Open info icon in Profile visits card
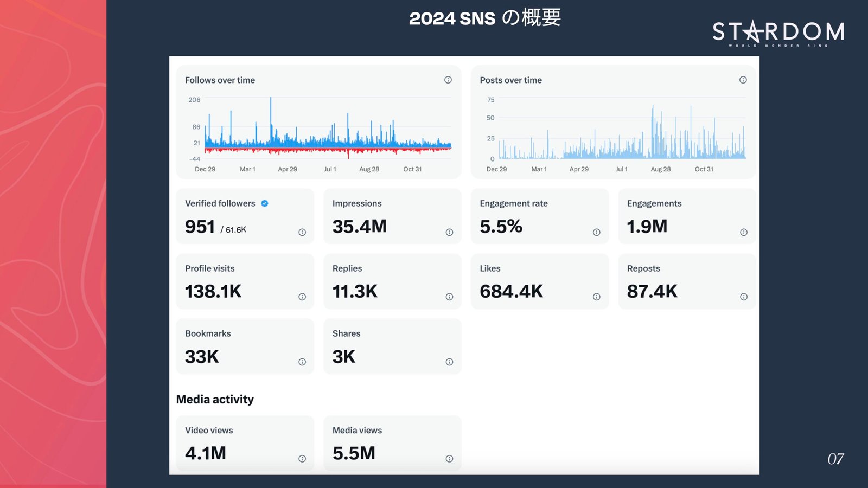The image size is (868, 488). tap(302, 297)
